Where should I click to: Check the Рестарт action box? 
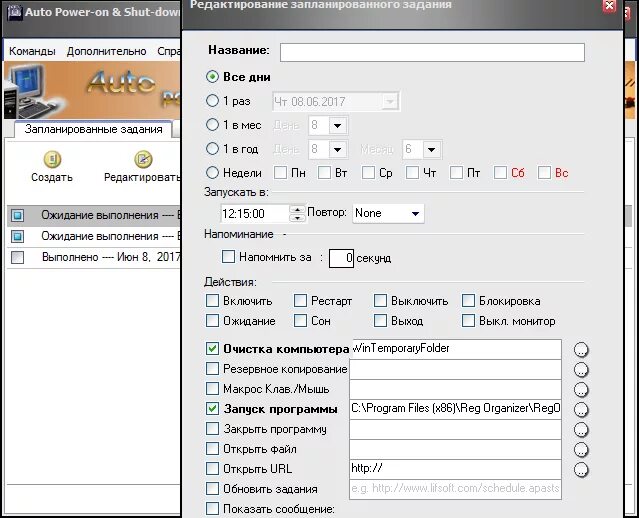[300, 301]
